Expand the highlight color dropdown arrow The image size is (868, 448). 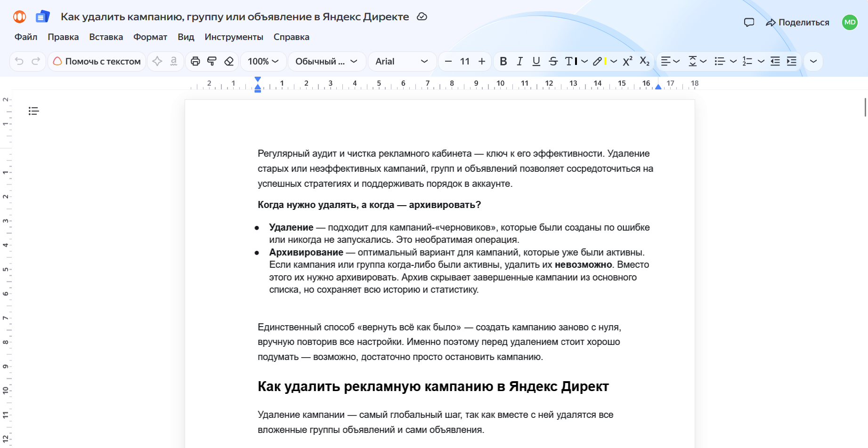tap(614, 61)
